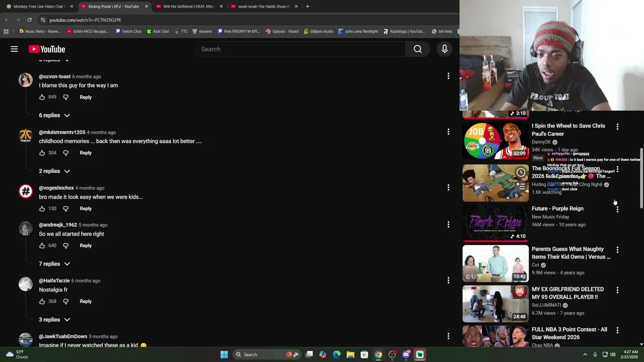Viewport: 644px width, 362px height.
Task: Expand 6 replies under @ozvon-toast
Action: tap(54, 115)
